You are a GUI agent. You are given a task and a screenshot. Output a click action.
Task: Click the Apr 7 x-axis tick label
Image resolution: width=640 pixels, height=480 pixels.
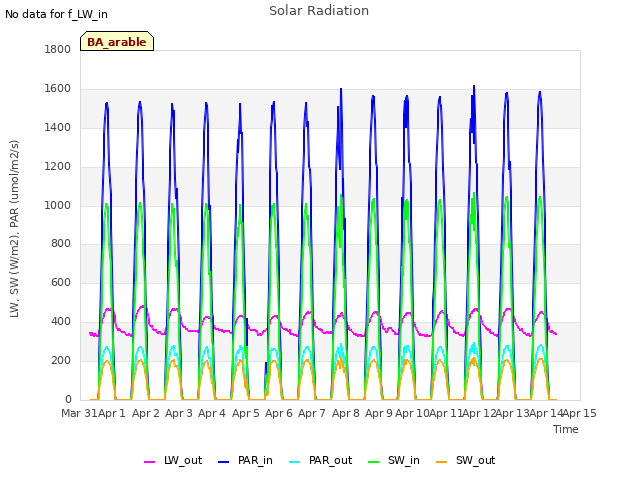312,413
